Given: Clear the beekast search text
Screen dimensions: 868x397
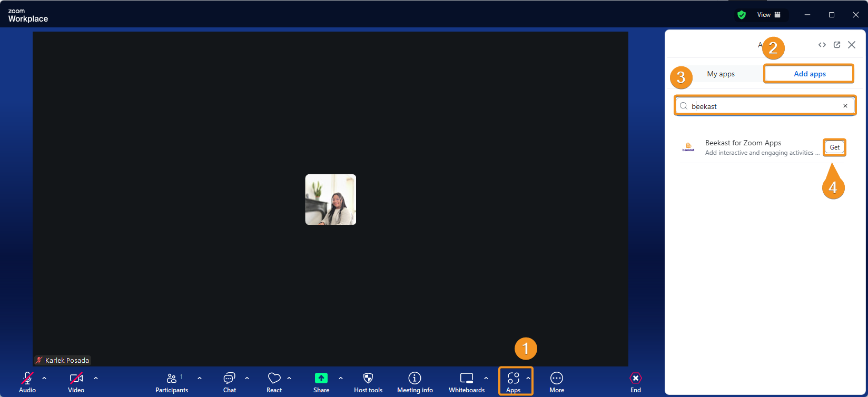Looking at the screenshot, I should coord(845,106).
